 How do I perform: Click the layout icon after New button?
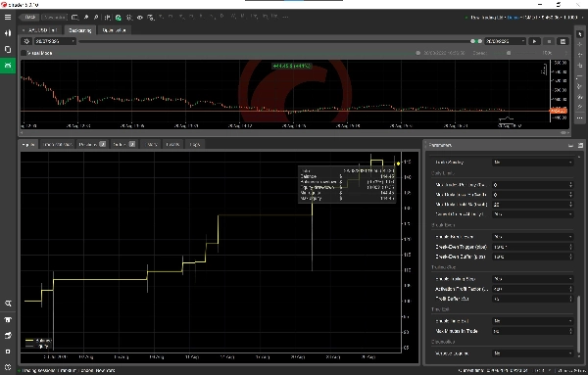[75, 18]
